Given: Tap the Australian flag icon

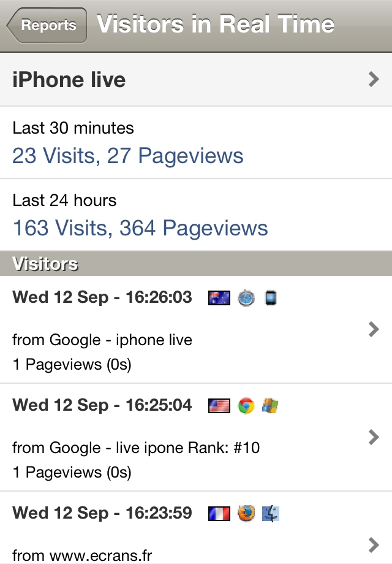Looking at the screenshot, I should [x=219, y=298].
